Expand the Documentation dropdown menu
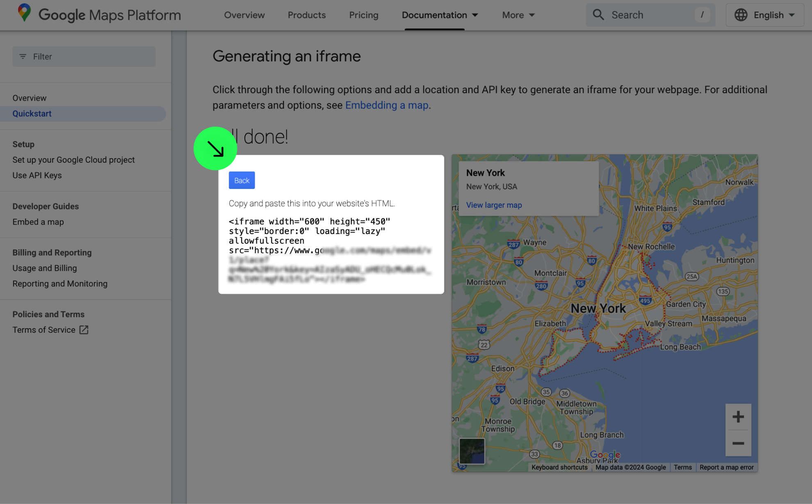 pyautogui.click(x=440, y=15)
